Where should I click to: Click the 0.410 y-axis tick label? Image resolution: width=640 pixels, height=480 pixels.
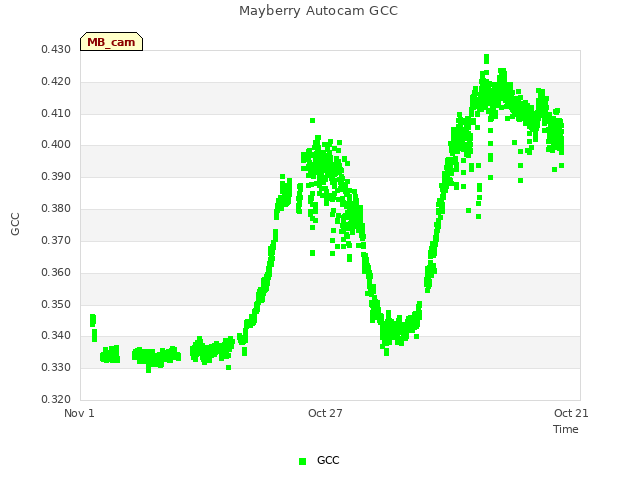[x=56, y=113]
